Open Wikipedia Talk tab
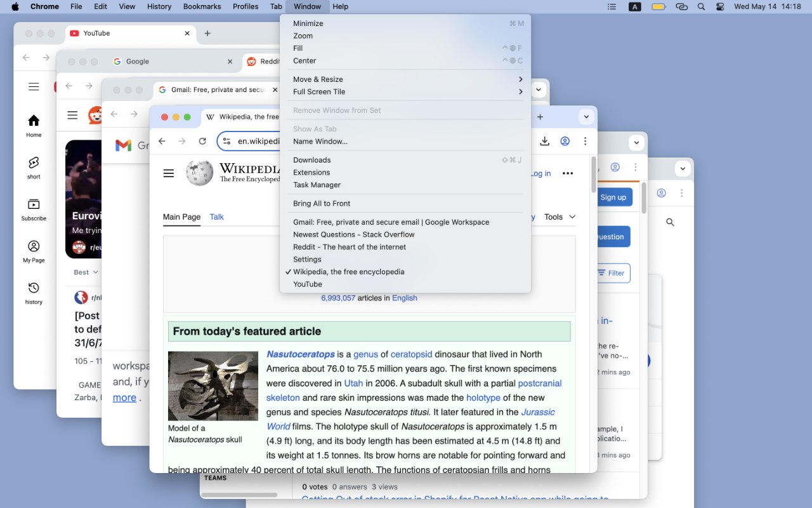This screenshot has width=812, height=508. [x=217, y=217]
